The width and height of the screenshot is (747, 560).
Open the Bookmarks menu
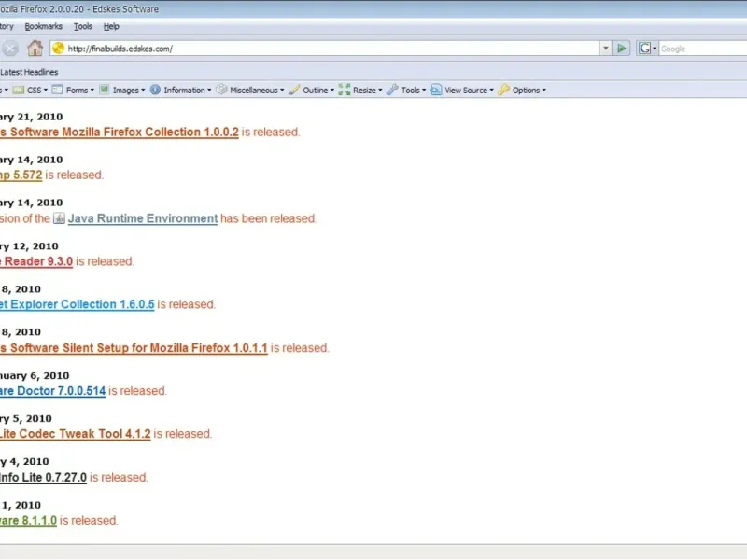[x=43, y=27]
